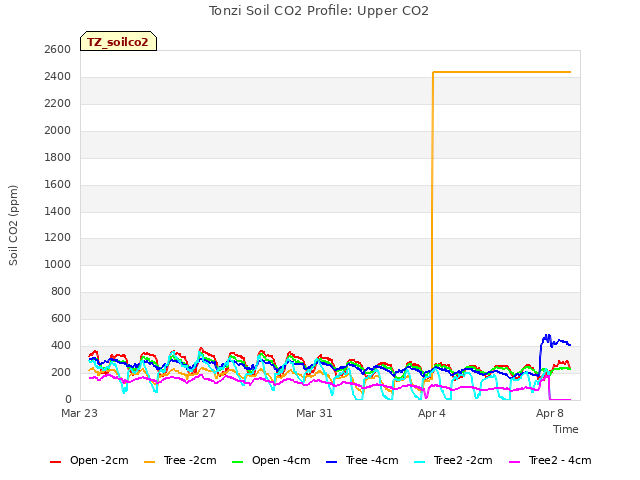Click the 2600 y-axis label
640x480 pixels.
point(58,49)
